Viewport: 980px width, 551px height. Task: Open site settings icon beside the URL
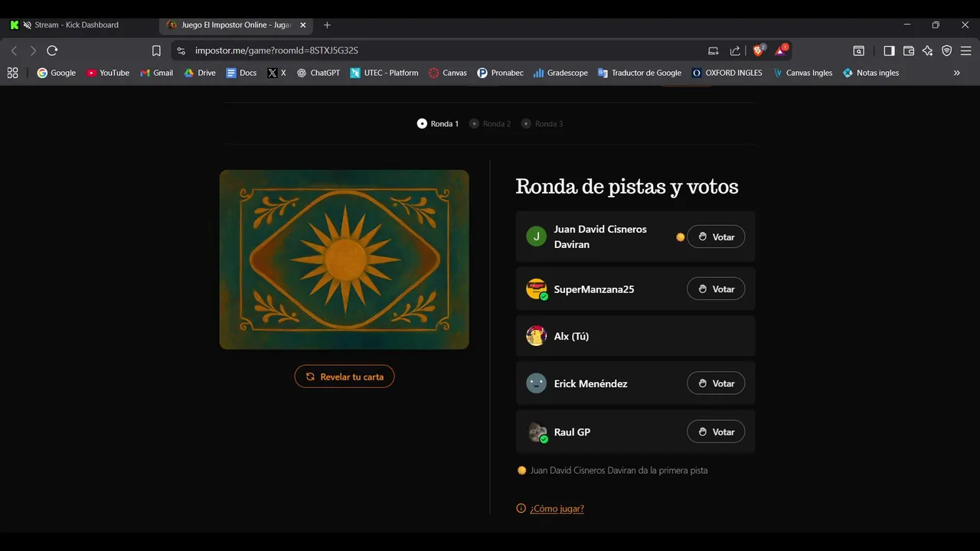pyautogui.click(x=181, y=51)
